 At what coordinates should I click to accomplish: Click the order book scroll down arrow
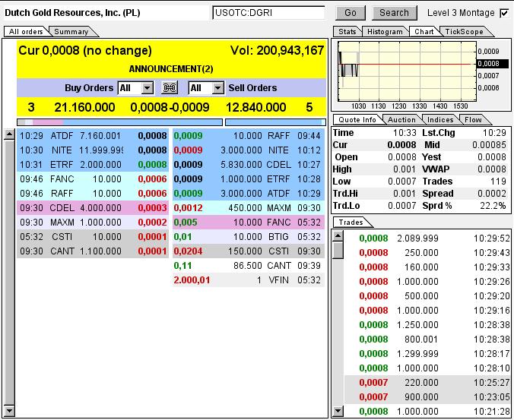[9, 411]
